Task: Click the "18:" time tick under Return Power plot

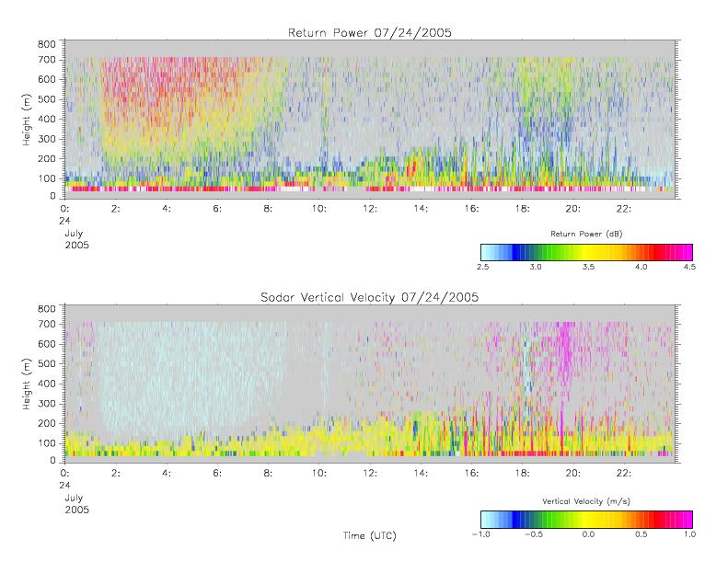Action: pos(523,209)
